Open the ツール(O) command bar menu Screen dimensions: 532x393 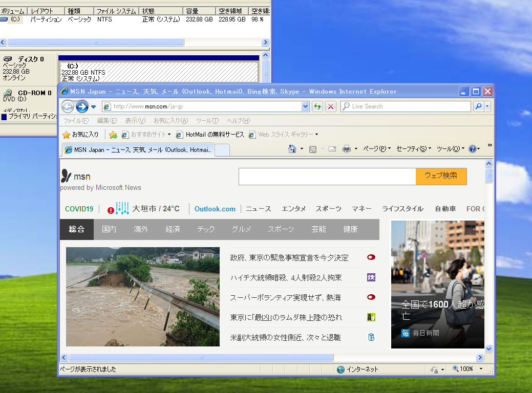[450, 149]
